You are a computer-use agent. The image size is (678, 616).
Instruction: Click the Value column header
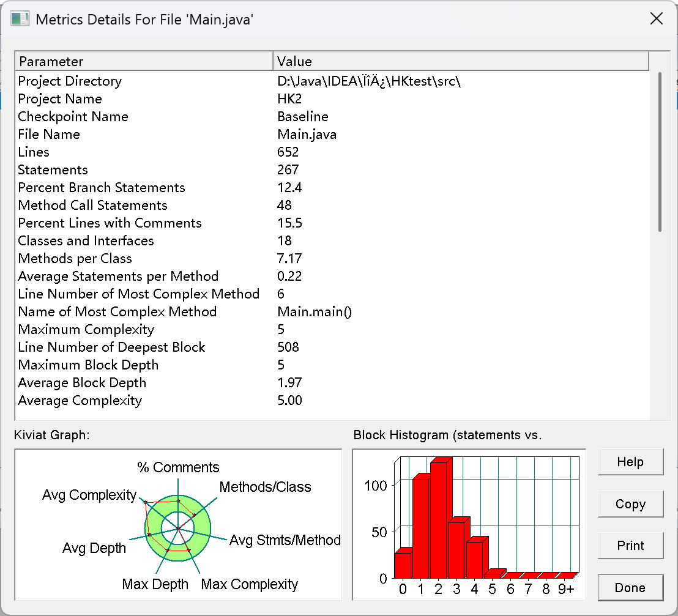(461, 61)
